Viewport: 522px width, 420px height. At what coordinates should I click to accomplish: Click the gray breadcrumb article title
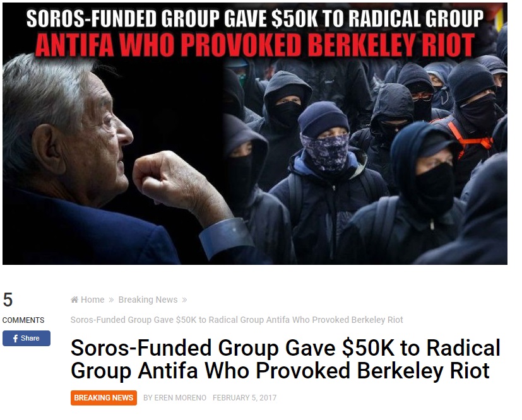click(237, 320)
